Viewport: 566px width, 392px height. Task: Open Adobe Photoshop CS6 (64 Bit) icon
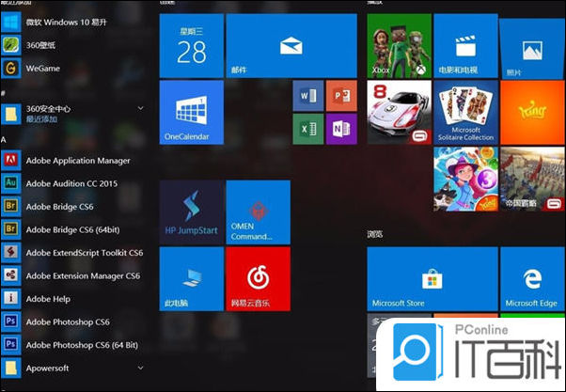tap(11, 345)
